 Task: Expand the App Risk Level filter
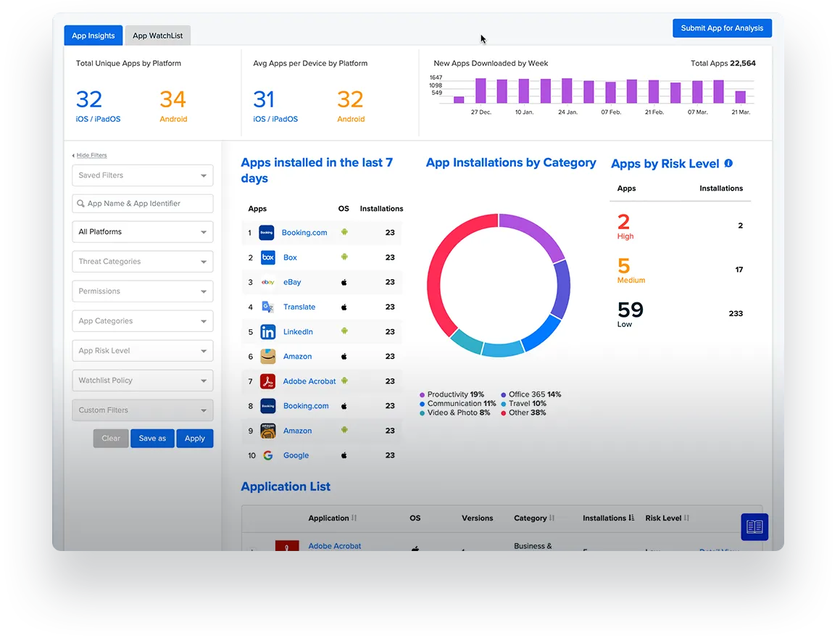pyautogui.click(x=142, y=350)
